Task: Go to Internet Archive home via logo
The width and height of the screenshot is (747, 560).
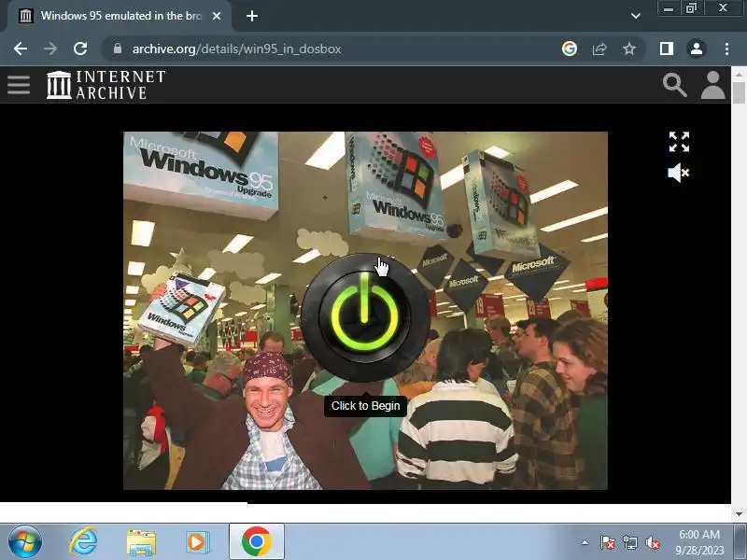Action: 106,85
